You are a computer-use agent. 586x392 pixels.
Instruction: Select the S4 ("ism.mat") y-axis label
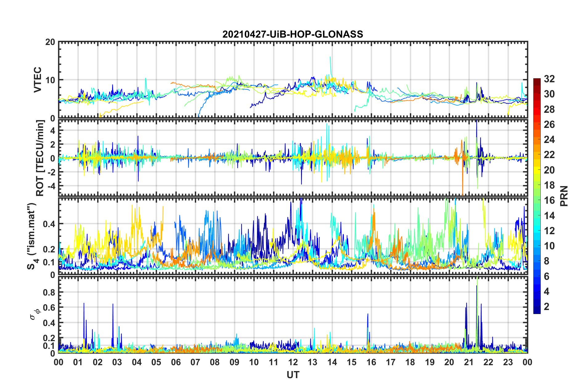(32, 236)
